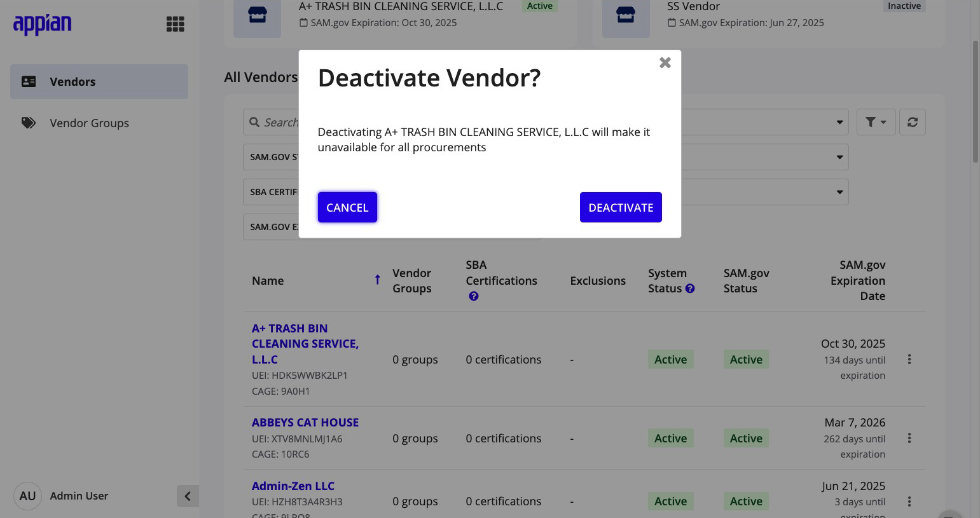This screenshot has height=518, width=980.
Task: Click 'Oct 30, 2025' in the A+ TRASH BIN table row
Action: (853, 343)
